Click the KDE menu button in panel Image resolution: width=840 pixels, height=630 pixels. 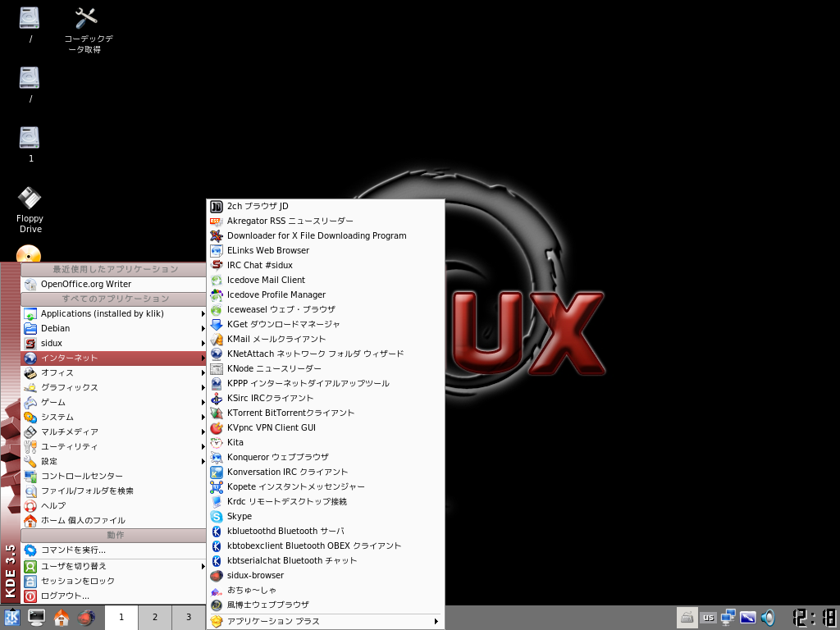pyautogui.click(x=11, y=618)
